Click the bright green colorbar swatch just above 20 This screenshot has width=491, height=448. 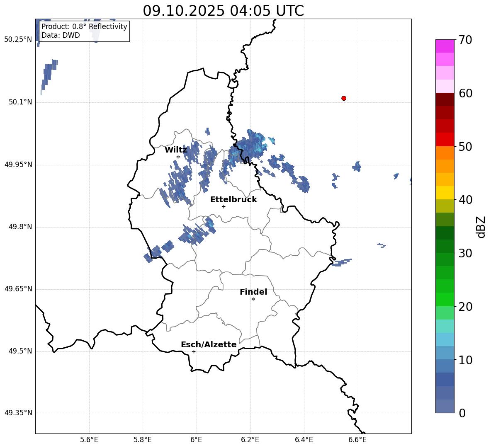445,299
